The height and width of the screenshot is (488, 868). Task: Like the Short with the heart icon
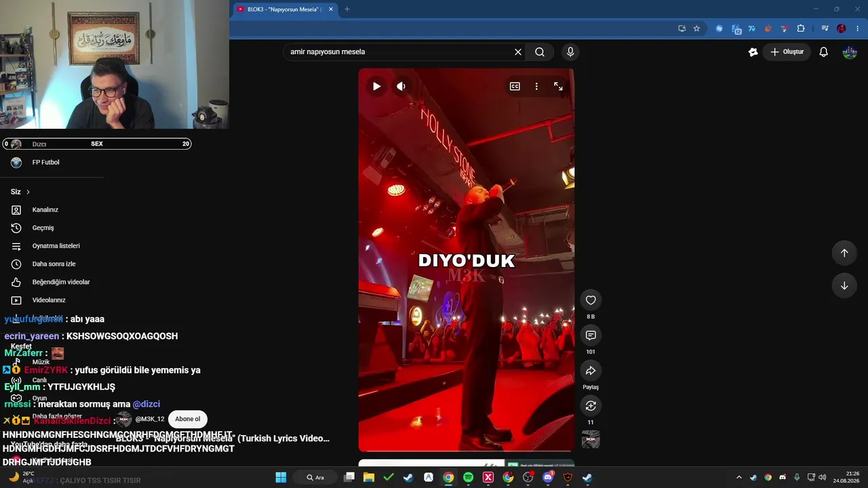coord(591,300)
